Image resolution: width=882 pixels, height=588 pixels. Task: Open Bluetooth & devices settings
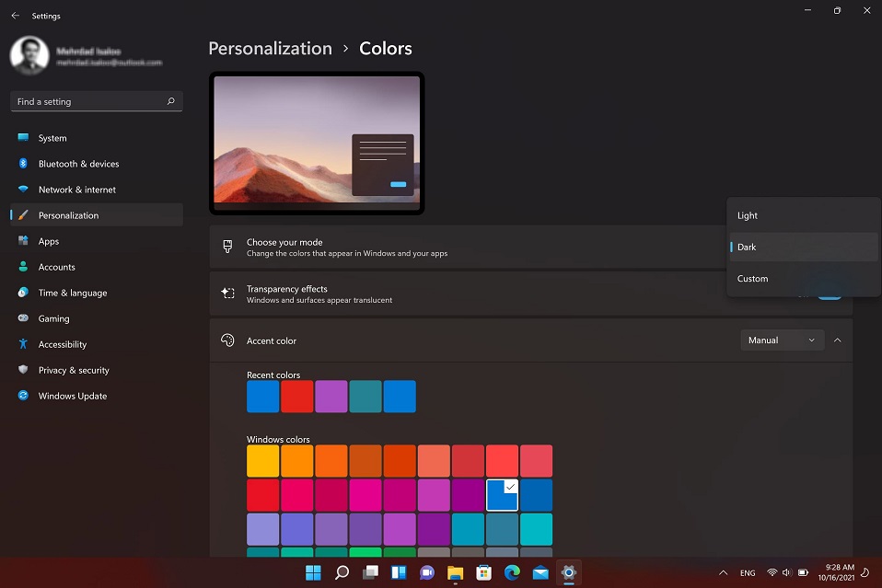tap(78, 164)
